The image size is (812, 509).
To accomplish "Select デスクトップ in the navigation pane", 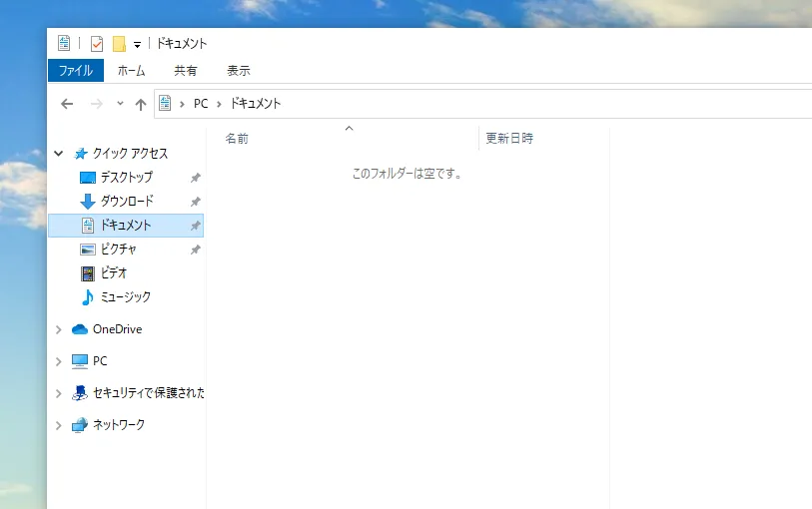I will [x=126, y=178].
